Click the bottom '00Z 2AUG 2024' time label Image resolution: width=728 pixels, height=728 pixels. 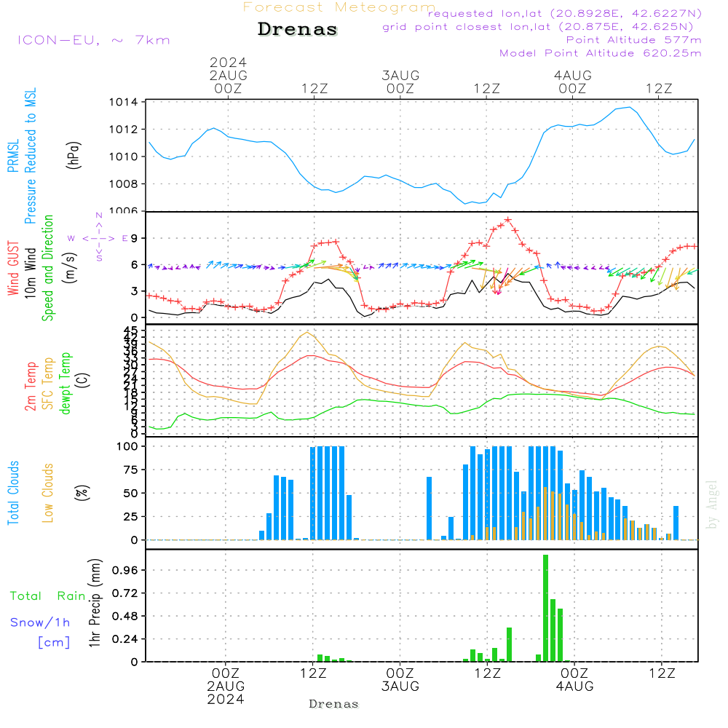click(x=226, y=687)
